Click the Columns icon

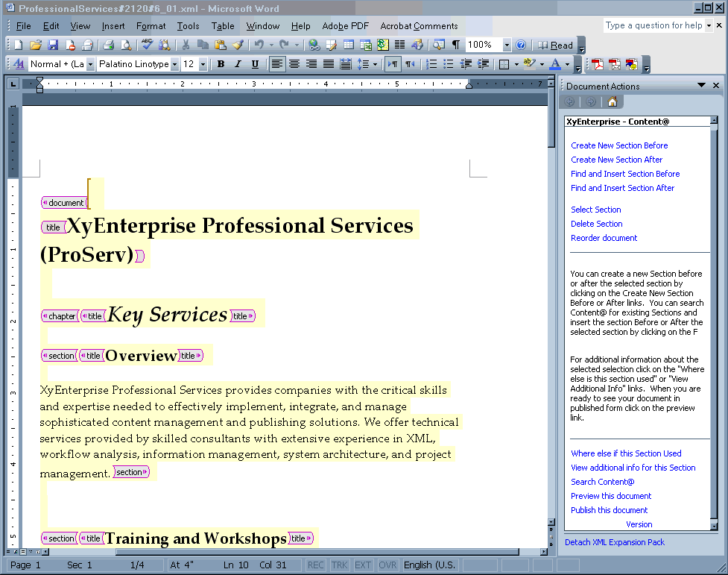click(x=399, y=45)
